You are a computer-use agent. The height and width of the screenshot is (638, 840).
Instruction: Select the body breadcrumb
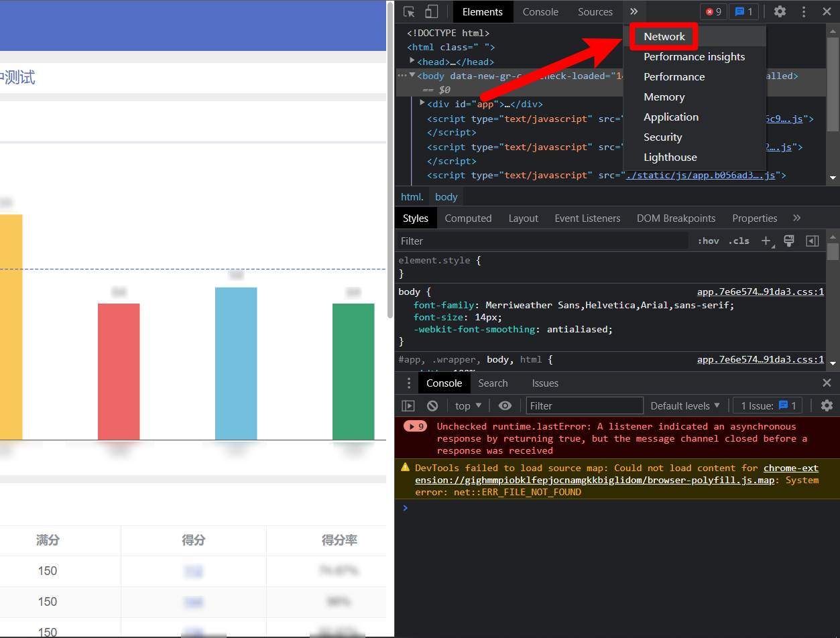pyautogui.click(x=446, y=197)
